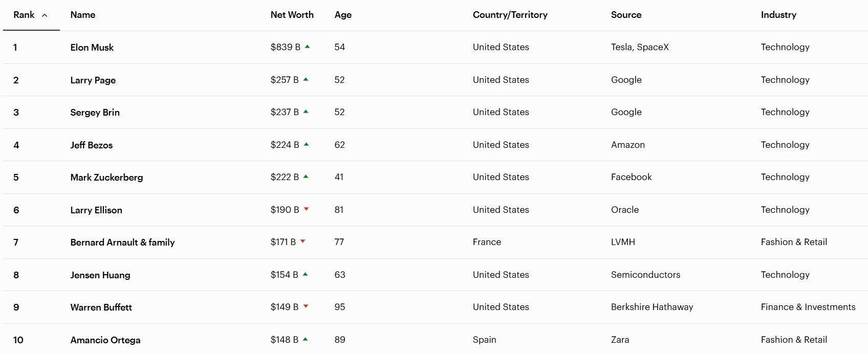This screenshot has height=354, width=868.
Task: Sort the list by Age column header
Action: (x=343, y=15)
